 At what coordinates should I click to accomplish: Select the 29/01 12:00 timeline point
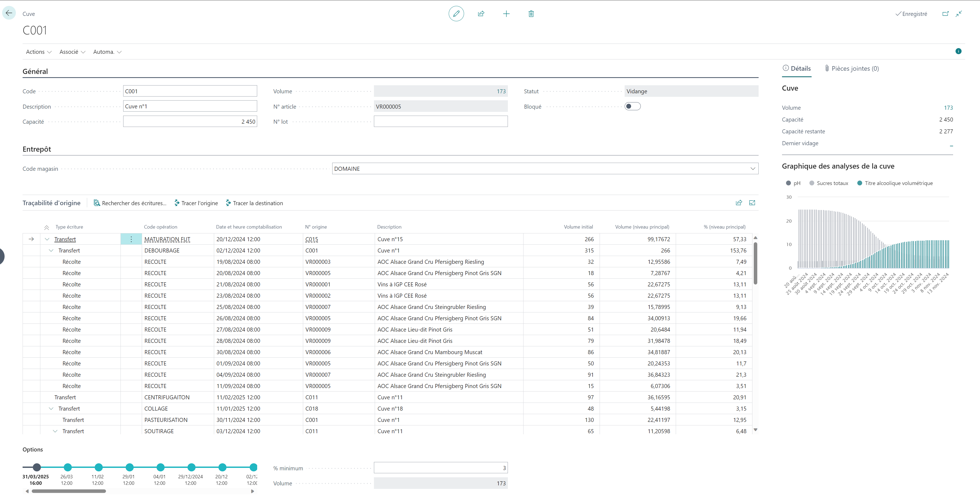tap(130, 467)
